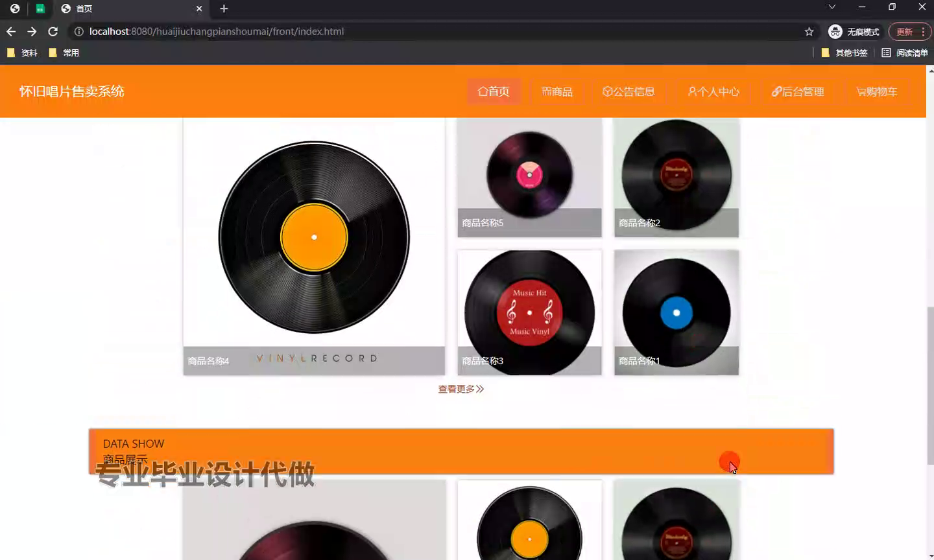This screenshot has width=934, height=560.
Task: Open 公告信息 in the navigation bar
Action: click(629, 91)
